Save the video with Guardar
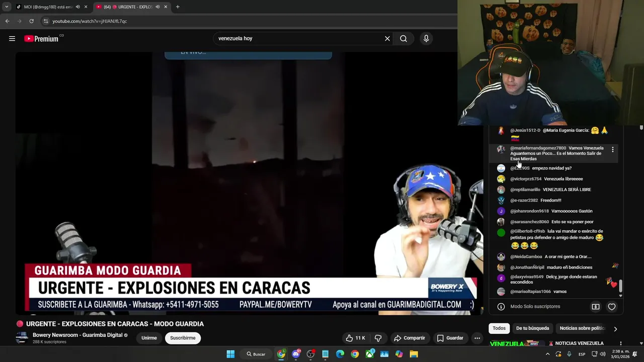The width and height of the screenshot is (644, 362). [450, 338]
